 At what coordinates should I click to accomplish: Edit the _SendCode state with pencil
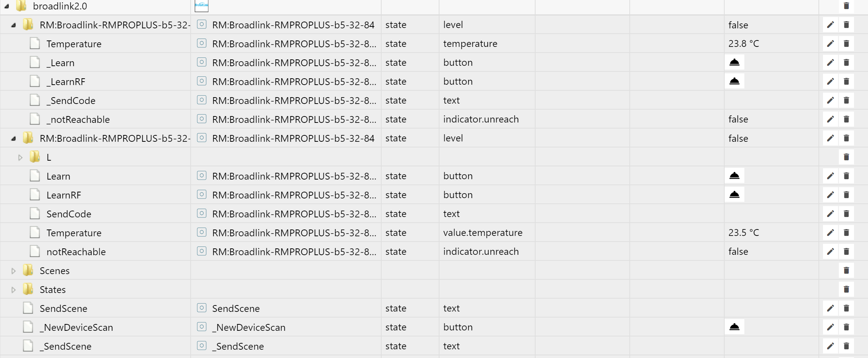[x=830, y=100]
